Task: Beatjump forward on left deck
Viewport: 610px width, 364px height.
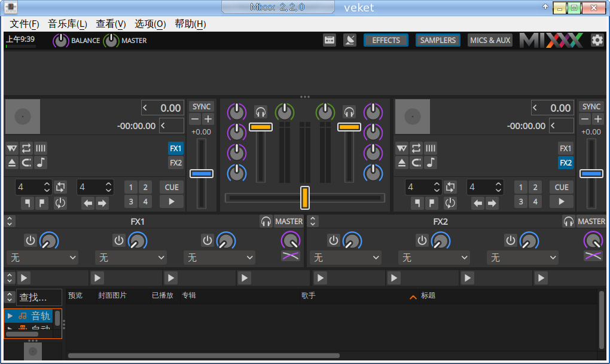Action: (102, 203)
